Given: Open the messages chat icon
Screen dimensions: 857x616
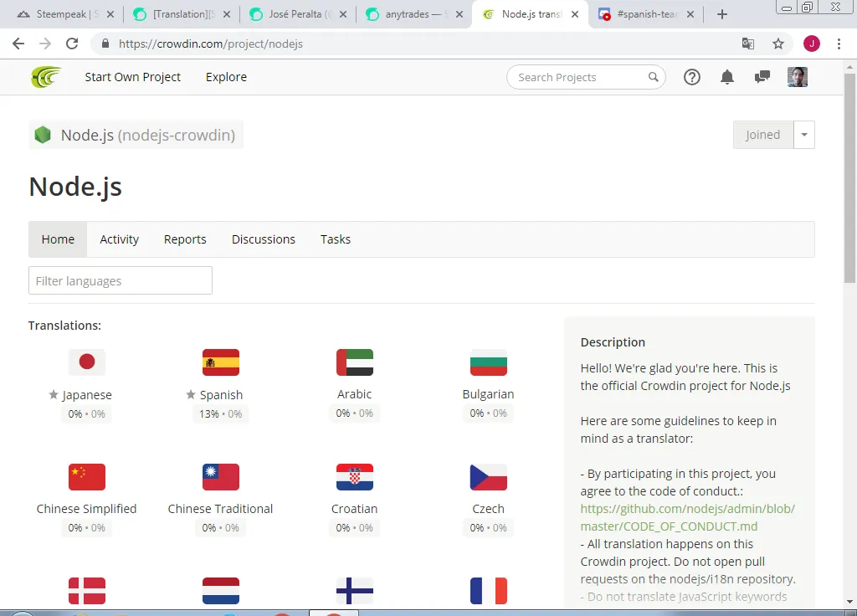Looking at the screenshot, I should pos(762,77).
